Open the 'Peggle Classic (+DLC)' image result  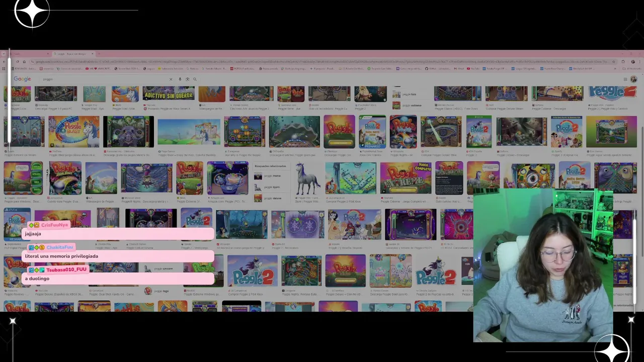tap(457, 94)
